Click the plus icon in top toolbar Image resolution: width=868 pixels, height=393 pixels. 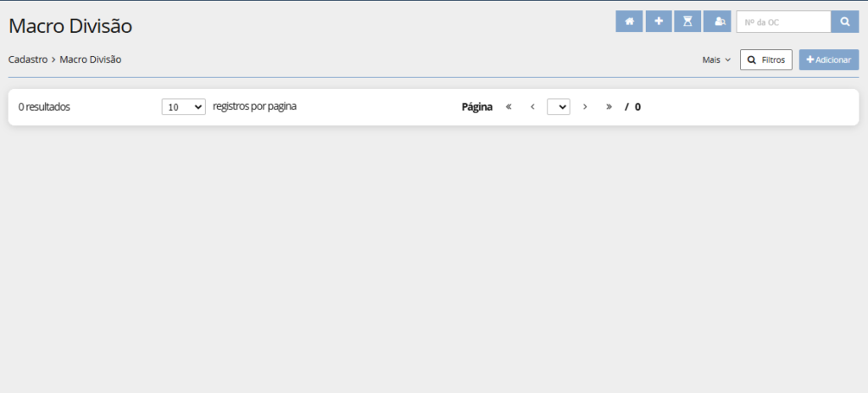click(x=659, y=22)
